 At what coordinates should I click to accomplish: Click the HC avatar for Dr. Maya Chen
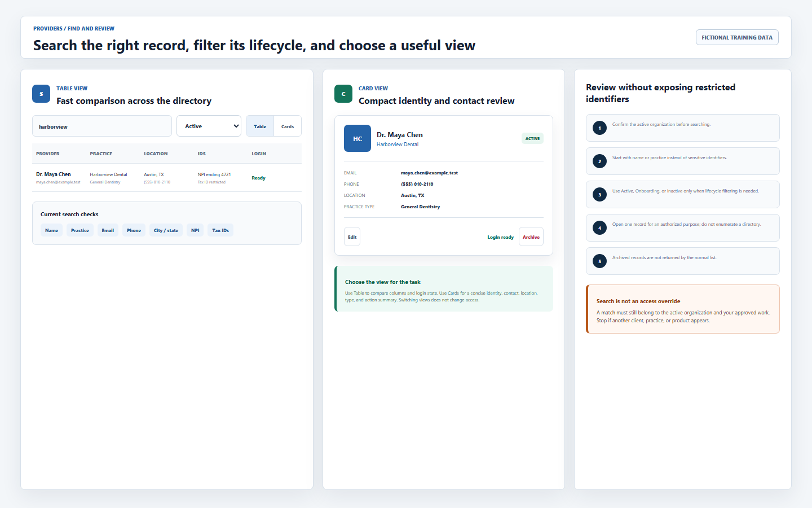[x=358, y=138]
